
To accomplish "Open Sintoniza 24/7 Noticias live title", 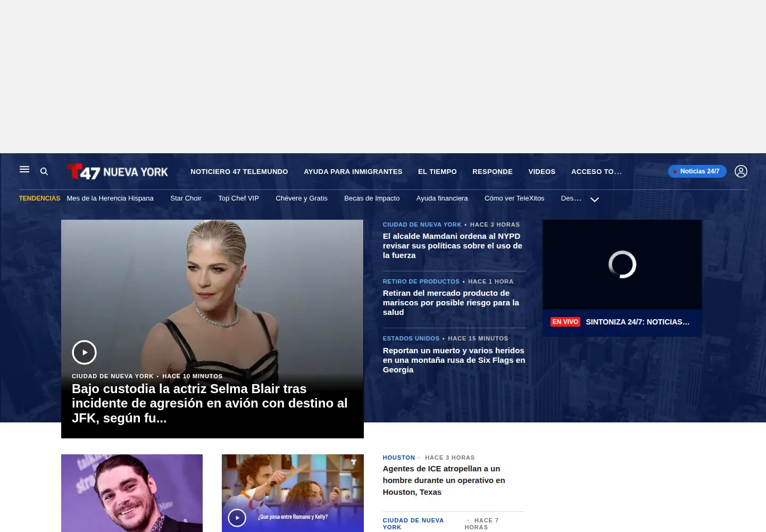I will pos(637,322).
